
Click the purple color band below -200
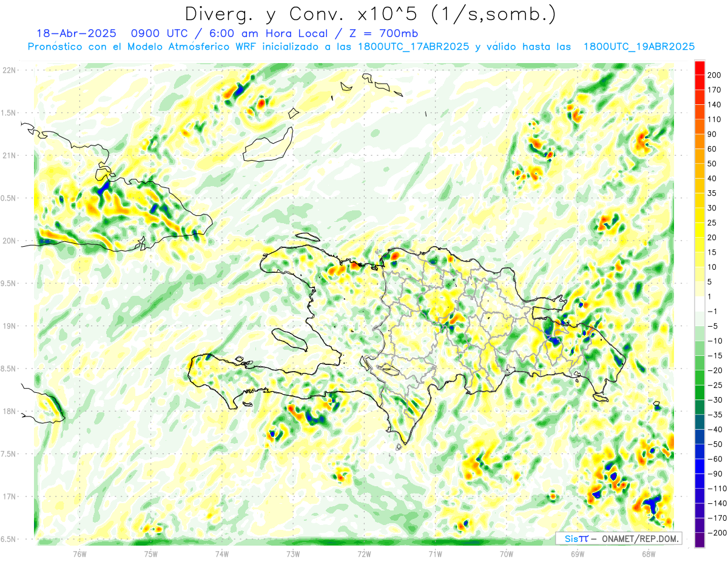point(700,540)
